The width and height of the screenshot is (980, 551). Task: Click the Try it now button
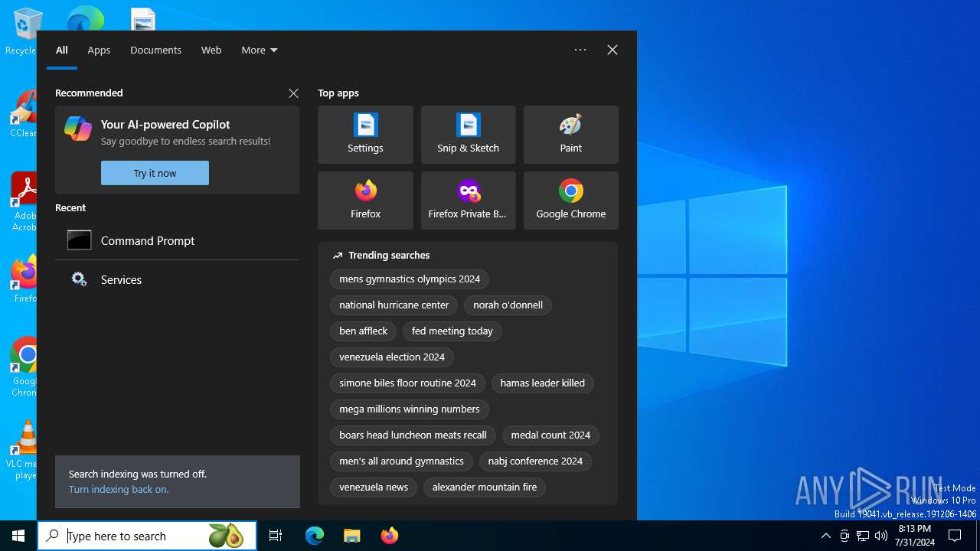[155, 173]
